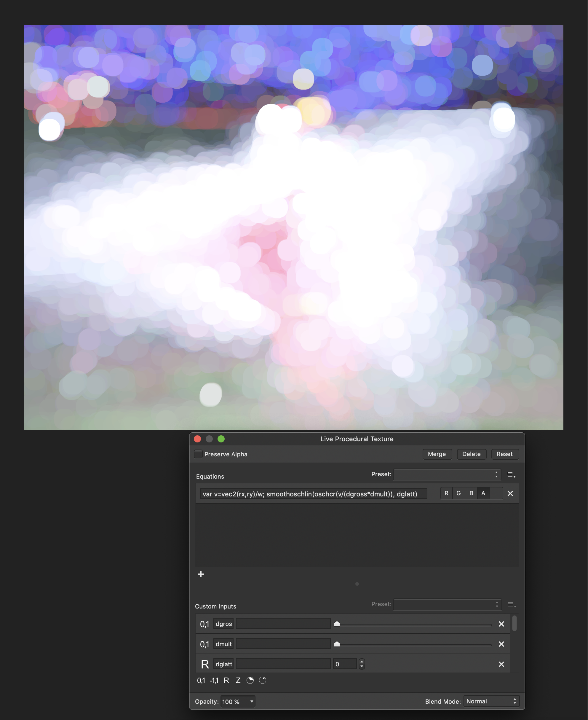Screen dimensions: 588x720
Task: Delete the dmult custom input
Action: [502, 644]
